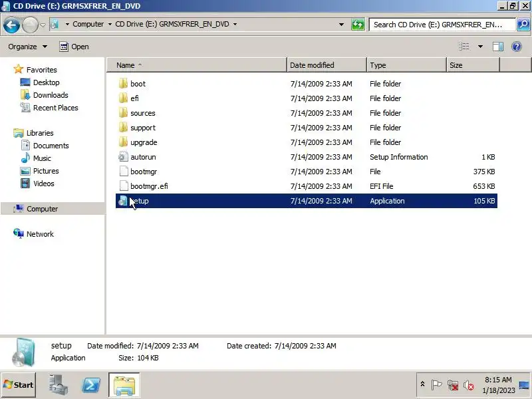The height and width of the screenshot is (399, 532).
Task: Sort by the Size column header
Action: pyautogui.click(x=473, y=65)
